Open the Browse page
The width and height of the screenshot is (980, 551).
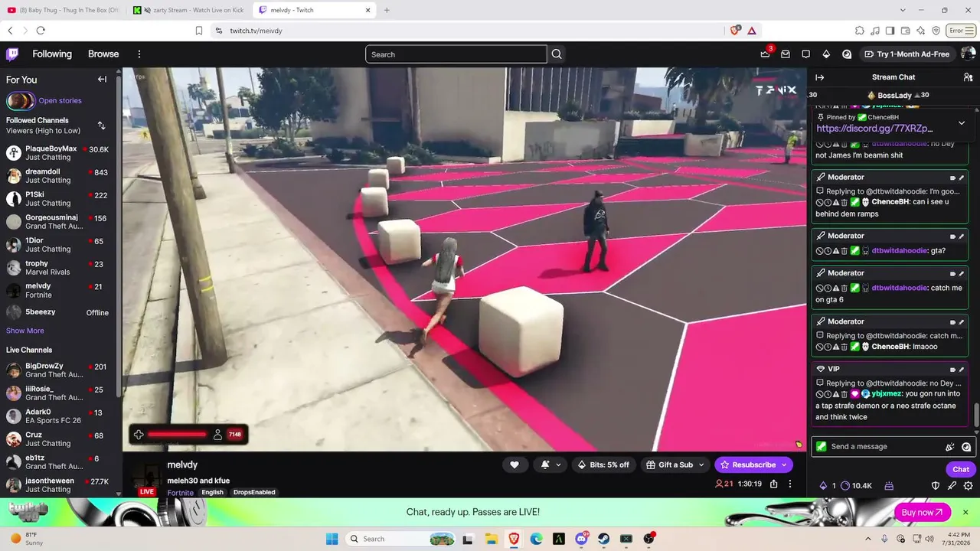(x=103, y=54)
